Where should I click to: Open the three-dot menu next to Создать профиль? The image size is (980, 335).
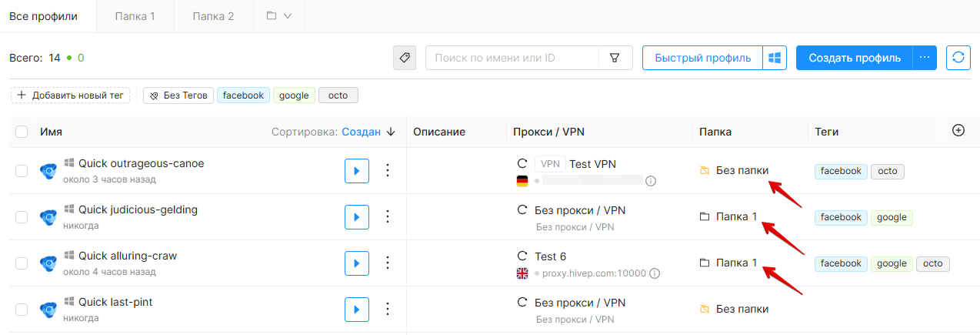[925, 58]
